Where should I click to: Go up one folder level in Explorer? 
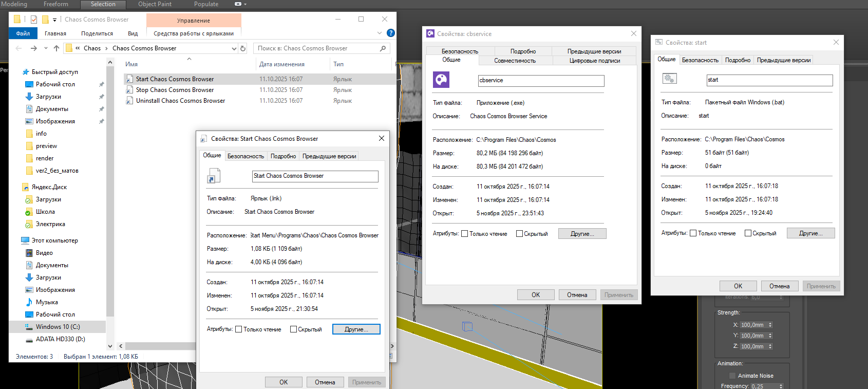(56, 48)
